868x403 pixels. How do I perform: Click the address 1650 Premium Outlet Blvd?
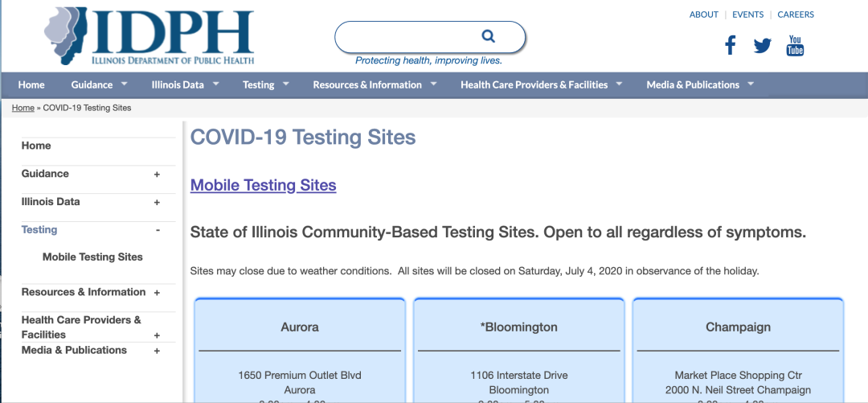pos(300,376)
